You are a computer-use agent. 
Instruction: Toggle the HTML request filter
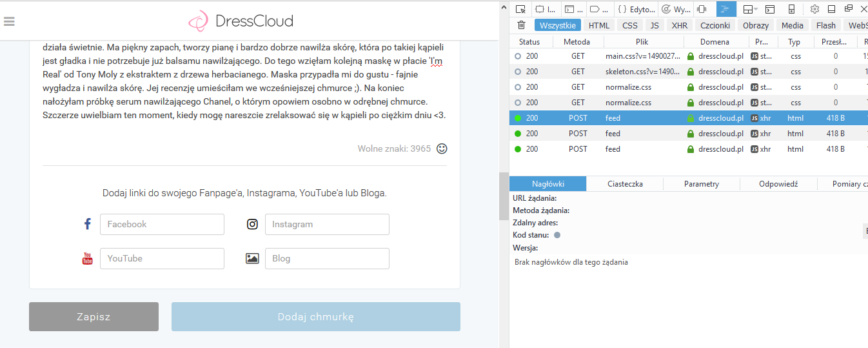[599, 25]
